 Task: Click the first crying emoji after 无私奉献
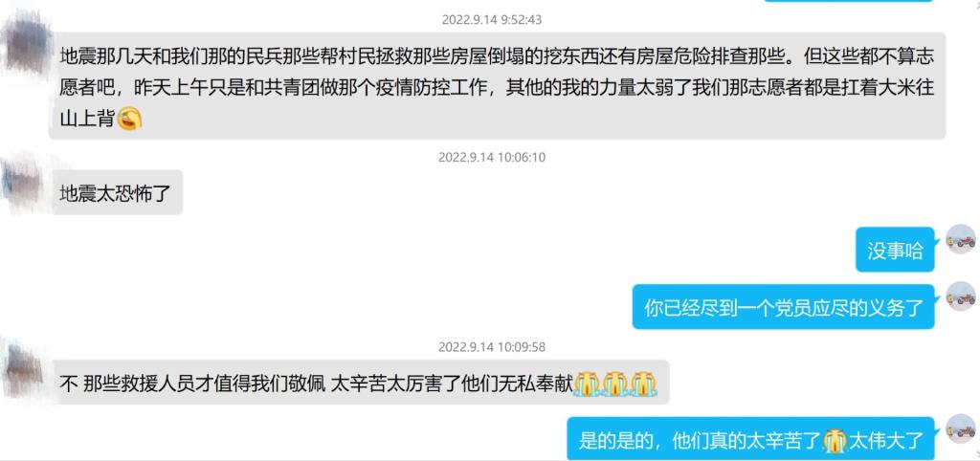click(x=588, y=383)
